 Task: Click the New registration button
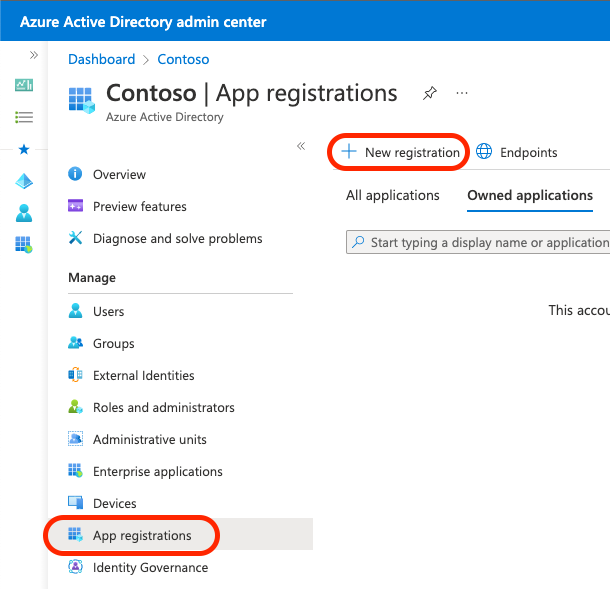400,152
